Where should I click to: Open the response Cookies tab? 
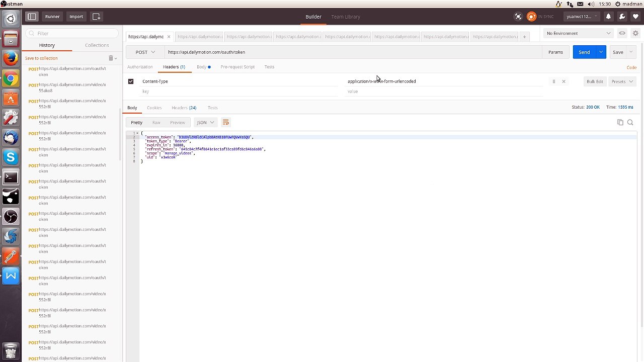pos(154,108)
